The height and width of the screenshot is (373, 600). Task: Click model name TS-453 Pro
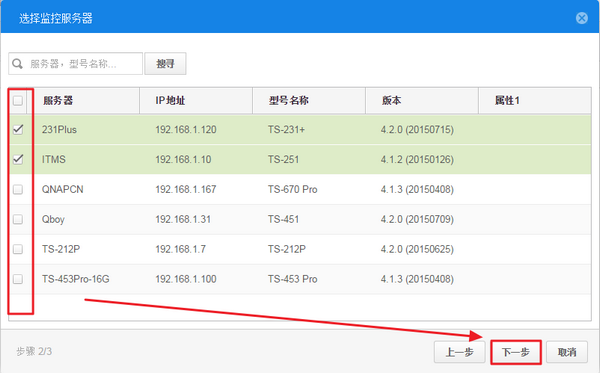(x=292, y=279)
